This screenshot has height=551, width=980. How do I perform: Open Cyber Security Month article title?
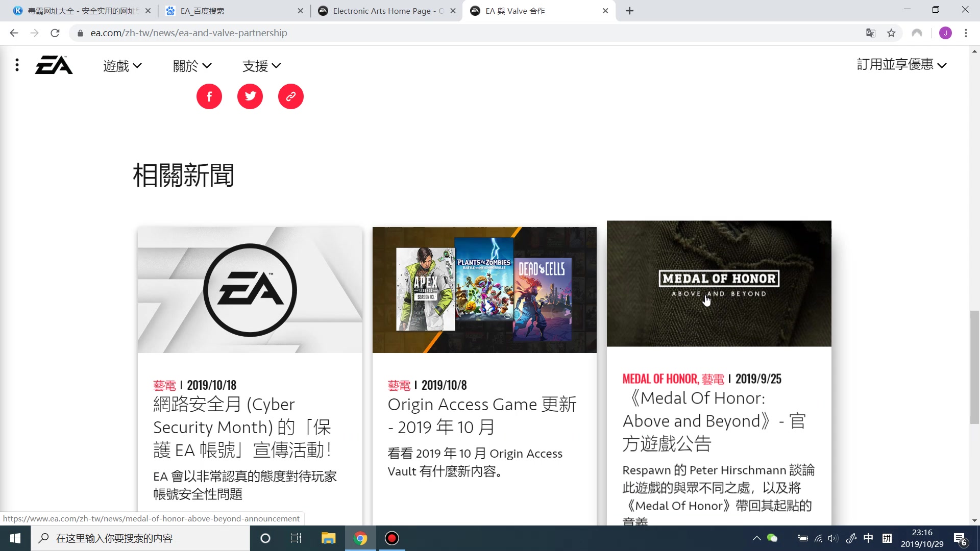click(243, 427)
